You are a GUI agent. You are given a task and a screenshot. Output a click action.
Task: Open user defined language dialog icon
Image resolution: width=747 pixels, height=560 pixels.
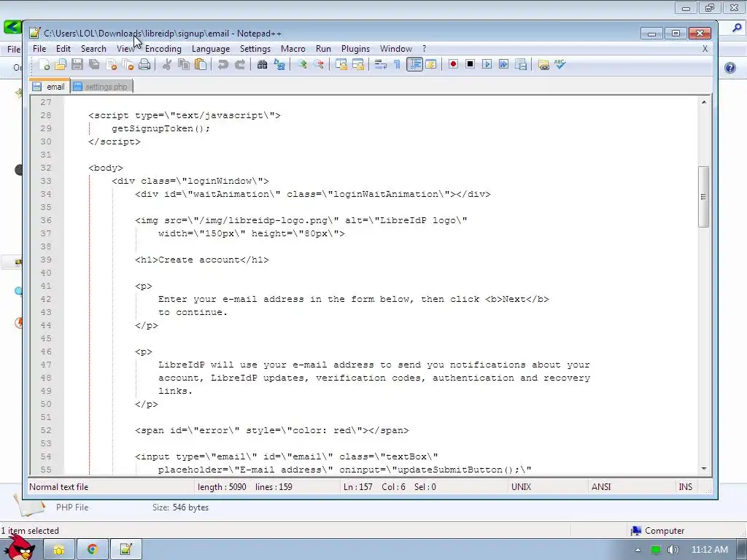(431, 65)
